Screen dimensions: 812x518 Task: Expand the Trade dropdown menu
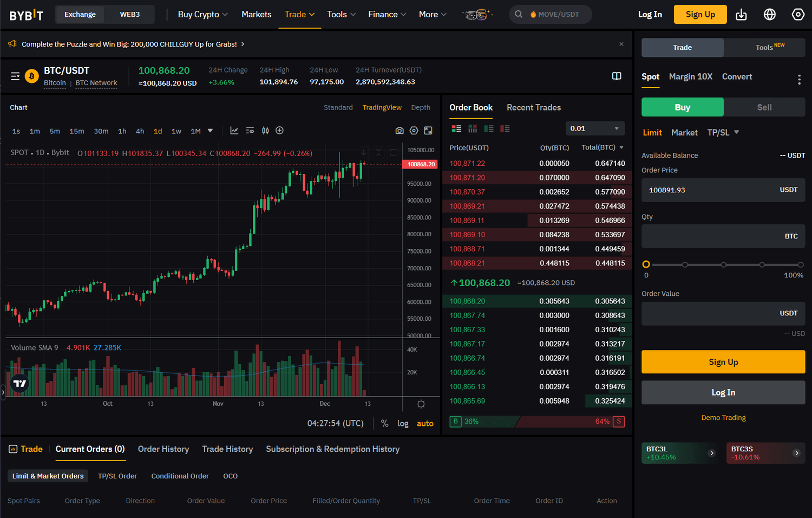tap(299, 15)
